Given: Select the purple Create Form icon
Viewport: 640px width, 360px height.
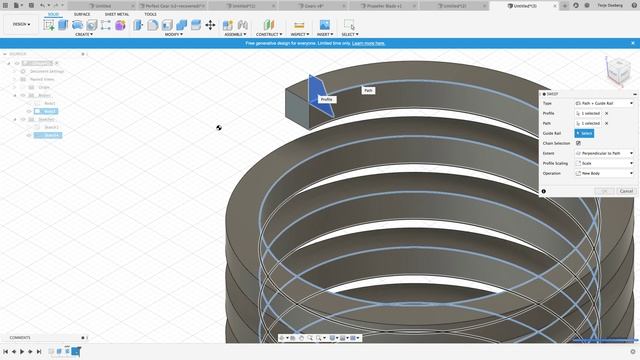Looking at the screenshot, I should point(120,25).
